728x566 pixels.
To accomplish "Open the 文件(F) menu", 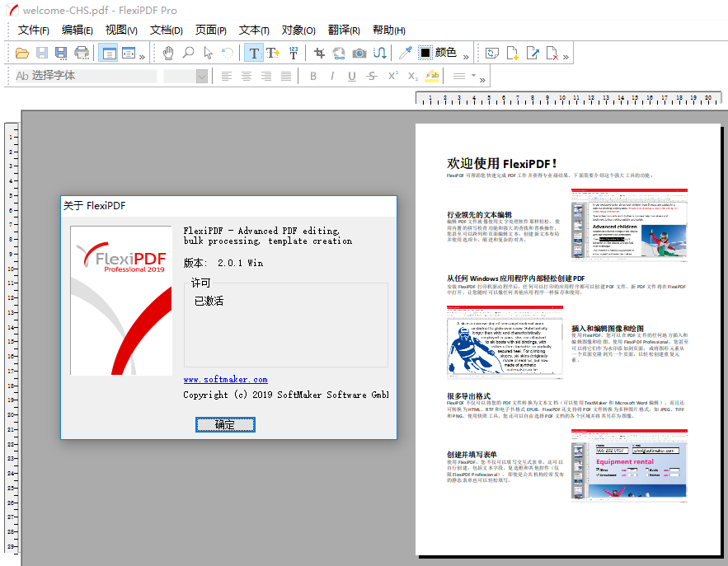I will pyautogui.click(x=34, y=30).
